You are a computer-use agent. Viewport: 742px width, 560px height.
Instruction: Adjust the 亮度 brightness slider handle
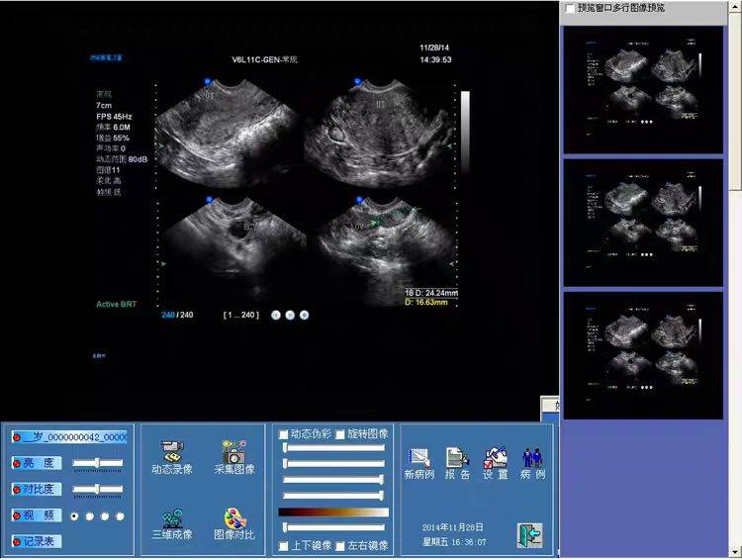click(x=97, y=463)
